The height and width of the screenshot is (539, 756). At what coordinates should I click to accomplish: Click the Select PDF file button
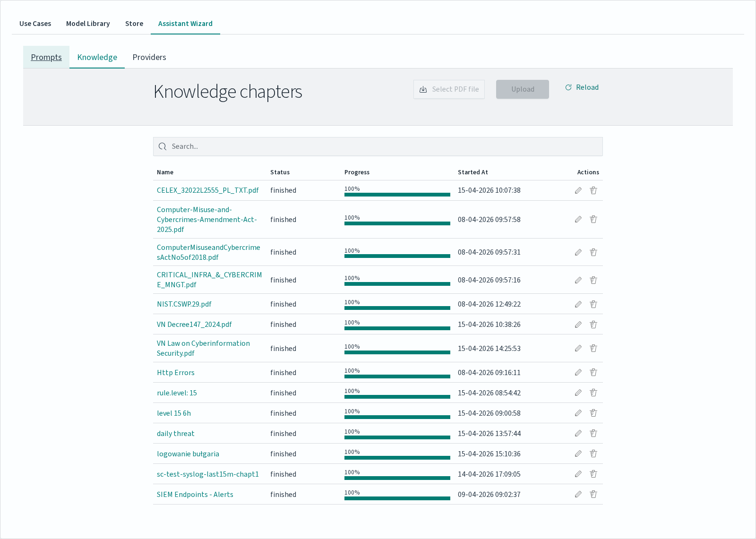click(x=449, y=89)
